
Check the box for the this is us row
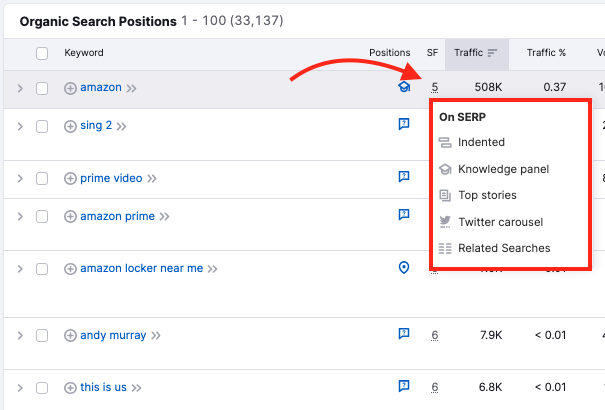(42, 388)
